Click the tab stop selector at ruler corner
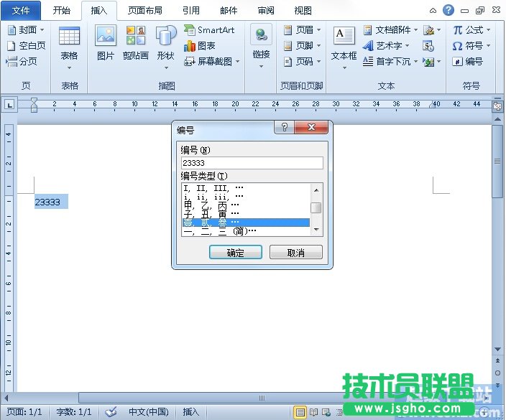506x420 pixels. point(9,105)
